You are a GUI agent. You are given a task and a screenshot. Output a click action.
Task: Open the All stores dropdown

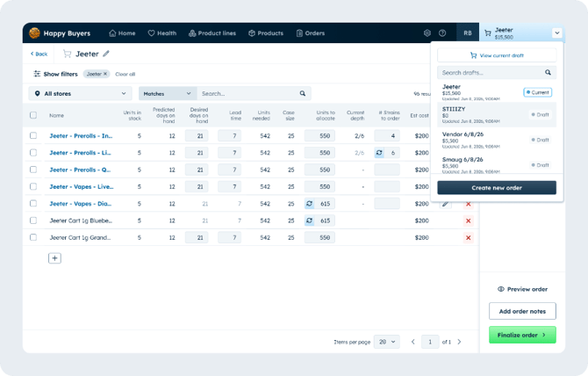[x=80, y=93]
